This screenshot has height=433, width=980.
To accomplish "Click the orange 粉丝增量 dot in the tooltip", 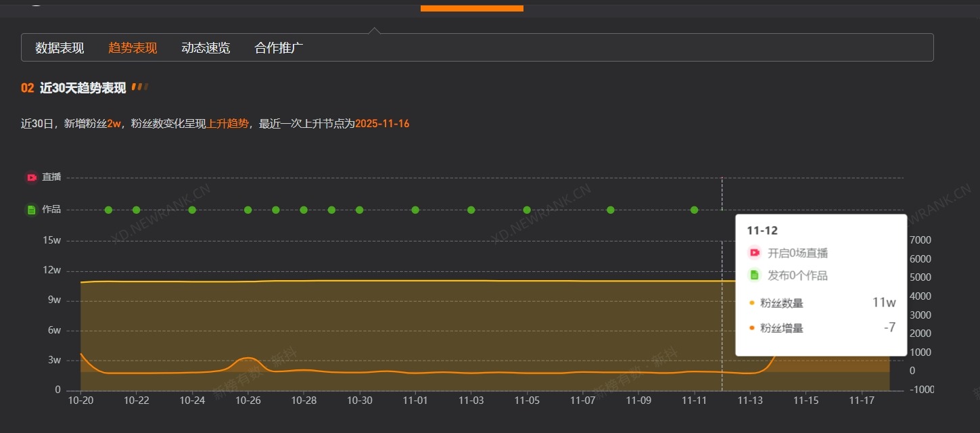I will coord(753,328).
